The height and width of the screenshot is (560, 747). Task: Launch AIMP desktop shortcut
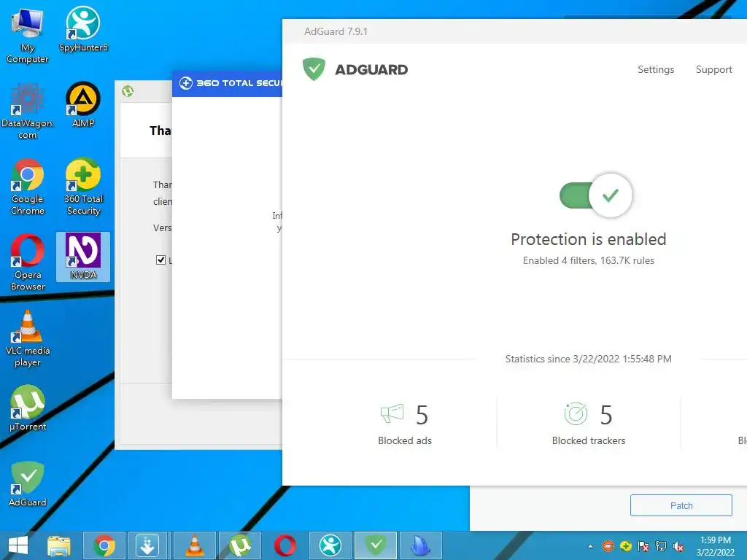coord(83,105)
